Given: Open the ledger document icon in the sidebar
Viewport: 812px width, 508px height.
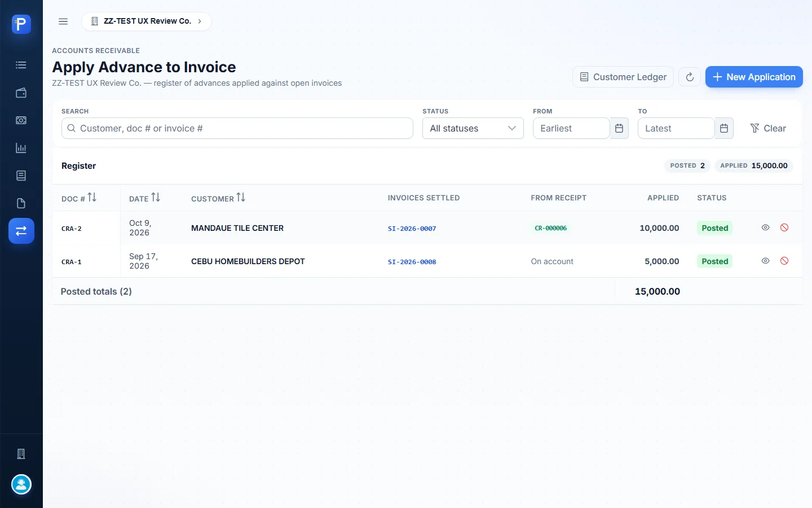Looking at the screenshot, I should [21, 176].
